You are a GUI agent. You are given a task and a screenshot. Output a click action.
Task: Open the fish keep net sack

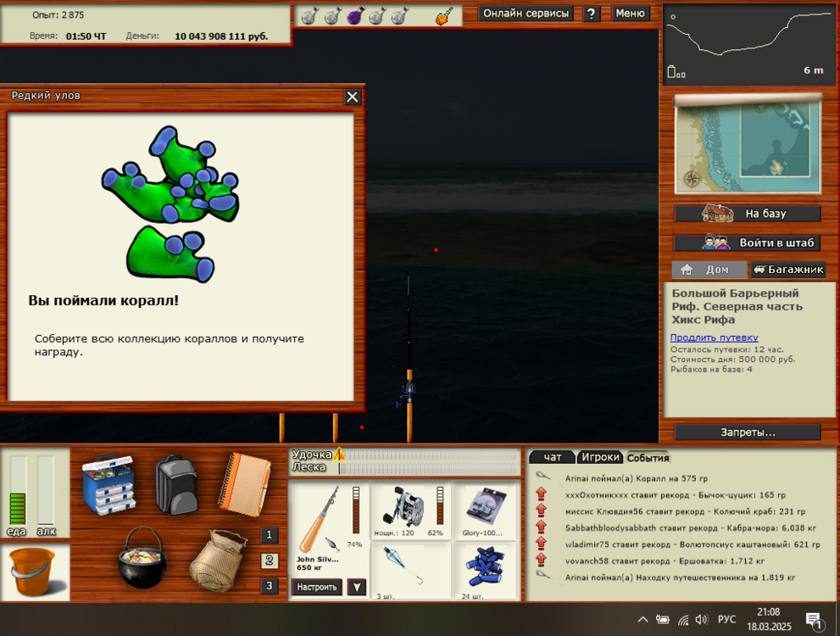click(x=217, y=560)
